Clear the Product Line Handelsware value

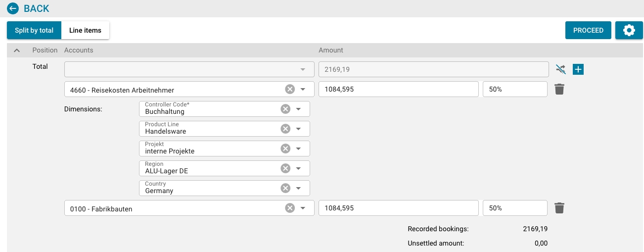click(285, 129)
